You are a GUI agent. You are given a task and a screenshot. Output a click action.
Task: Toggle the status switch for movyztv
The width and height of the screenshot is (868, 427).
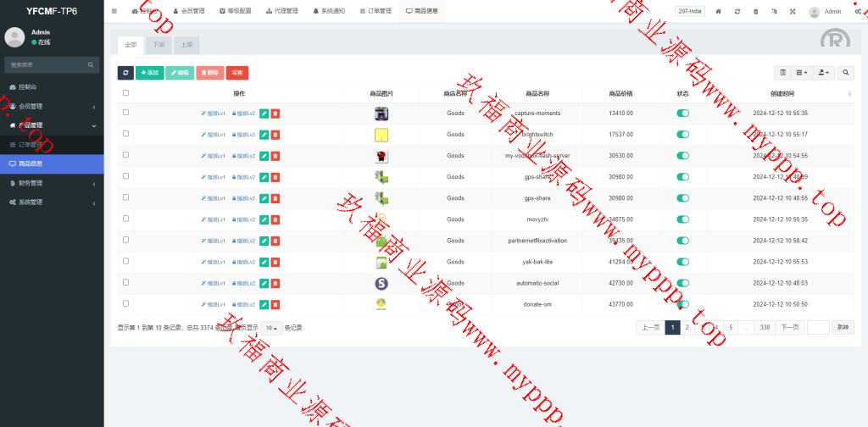coord(682,219)
